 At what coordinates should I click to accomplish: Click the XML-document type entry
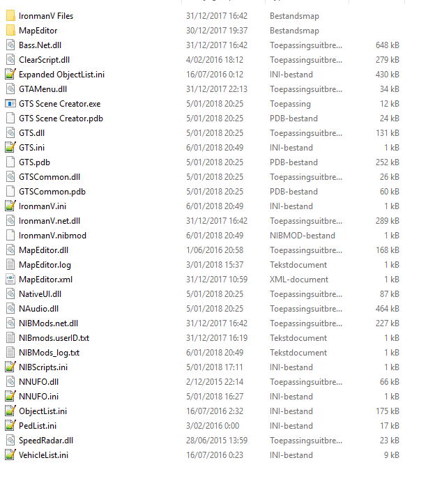click(x=299, y=280)
